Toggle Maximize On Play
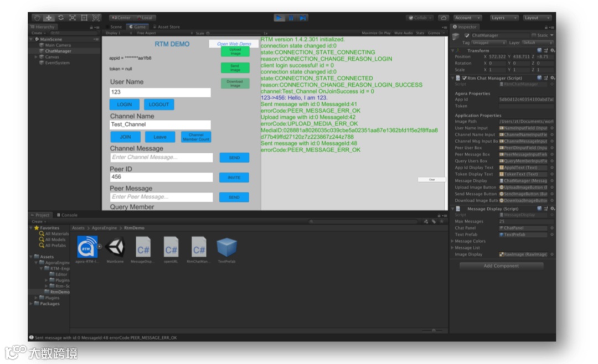598x364 pixels. [376, 33]
